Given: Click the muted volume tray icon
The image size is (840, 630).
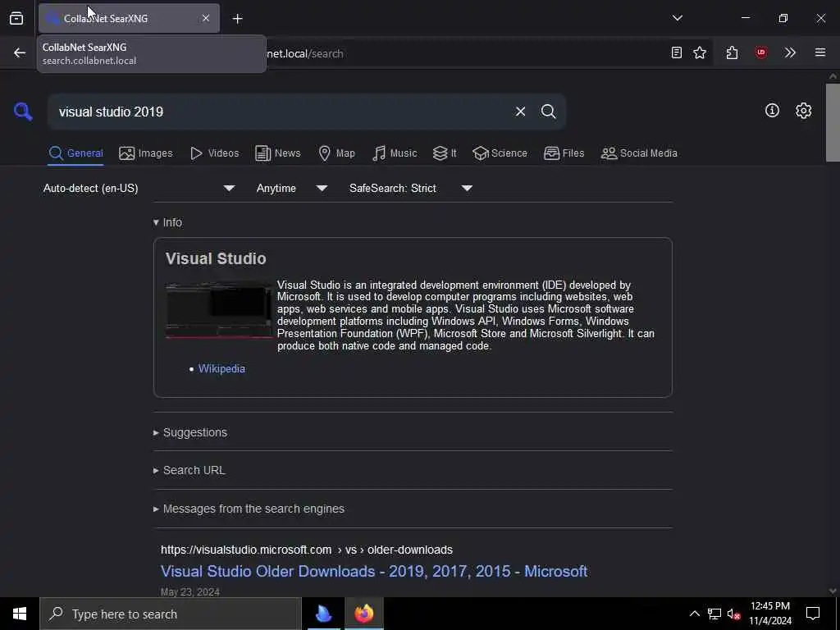Looking at the screenshot, I should [733, 614].
